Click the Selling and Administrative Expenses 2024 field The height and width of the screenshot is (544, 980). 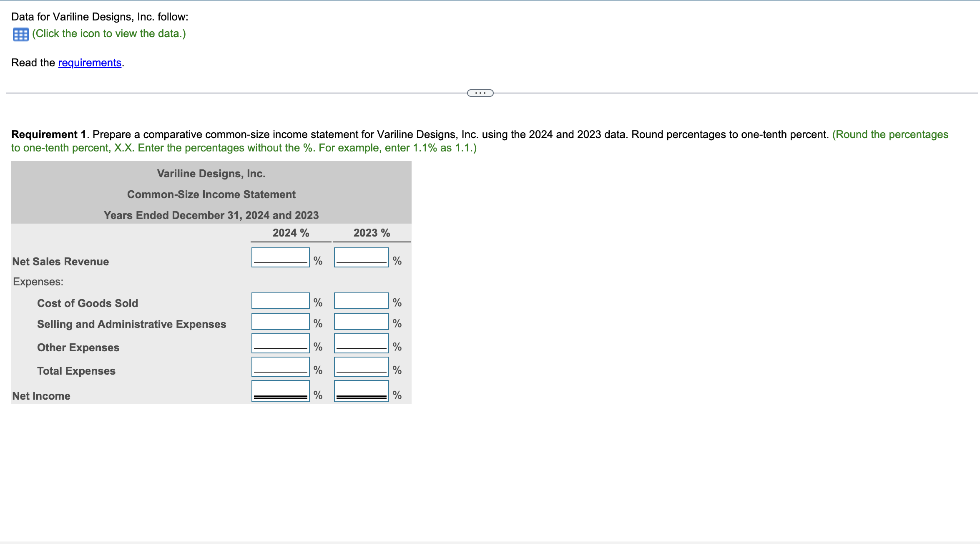(x=280, y=321)
